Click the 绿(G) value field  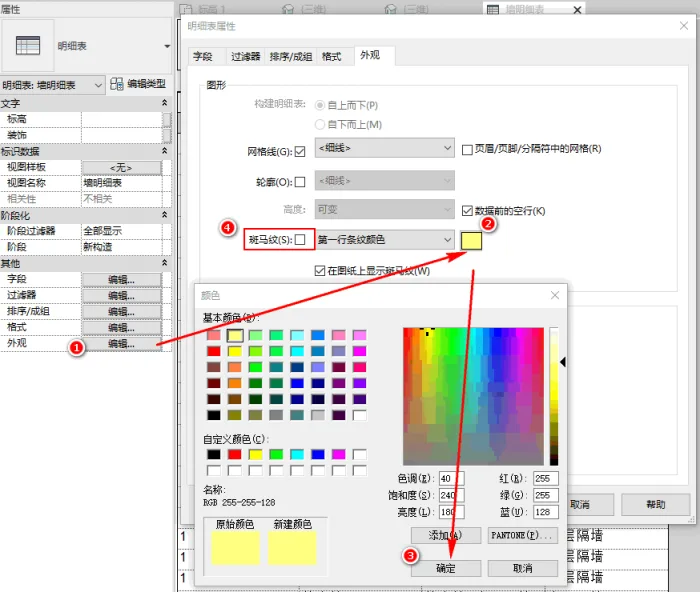point(546,495)
